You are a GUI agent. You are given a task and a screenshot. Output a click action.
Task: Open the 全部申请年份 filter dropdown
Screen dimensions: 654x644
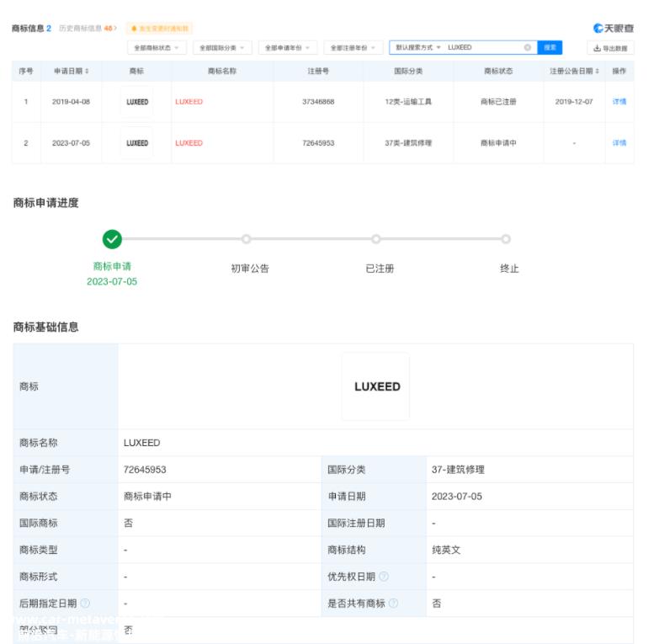click(288, 48)
